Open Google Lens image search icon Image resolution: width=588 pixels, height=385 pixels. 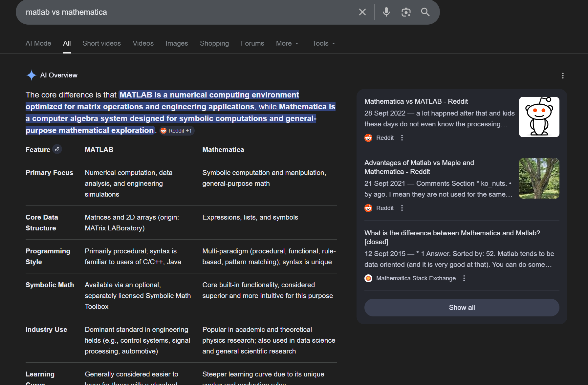coord(406,12)
